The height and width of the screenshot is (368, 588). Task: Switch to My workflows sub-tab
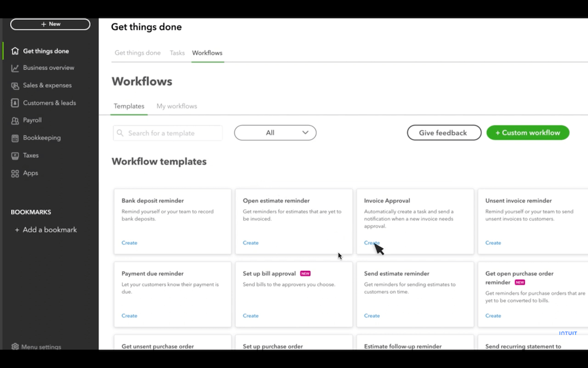click(x=177, y=106)
